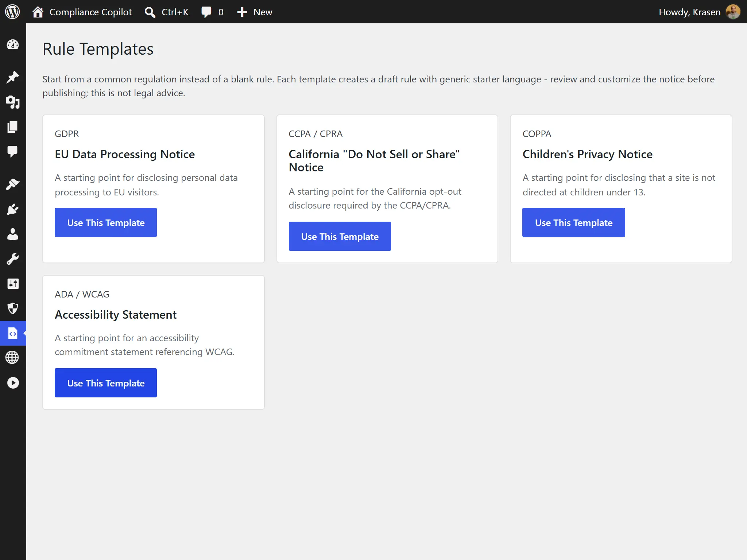Open the Posts pushpin icon
Screen dimensions: 747x560
point(13,77)
